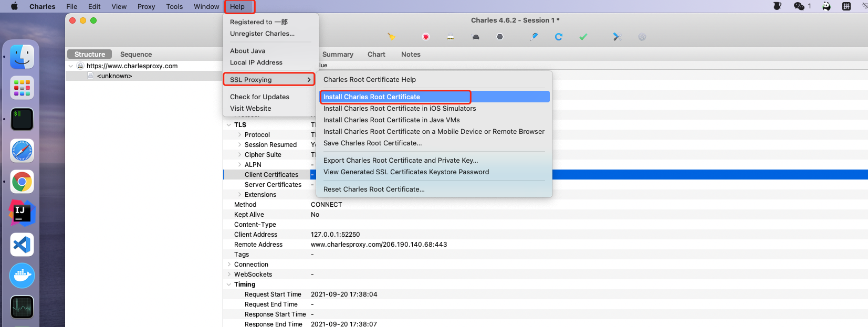
Task: Expand the Session Resumed row
Action: [239, 145]
